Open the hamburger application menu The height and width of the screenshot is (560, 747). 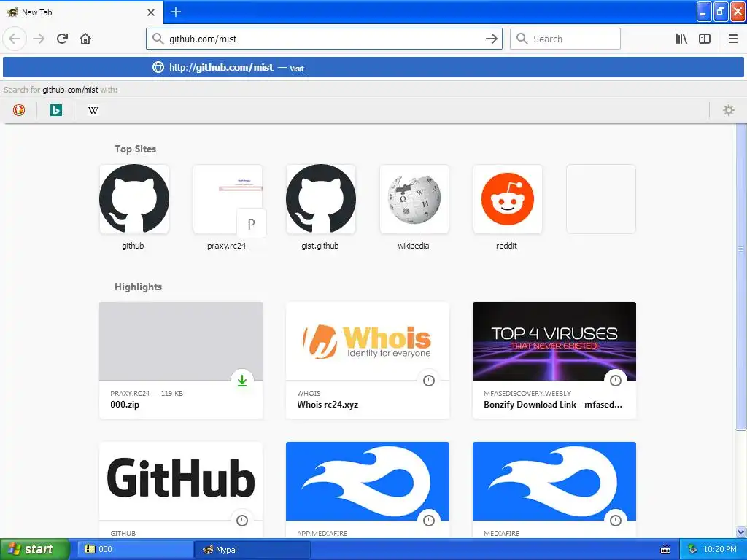[x=732, y=39]
